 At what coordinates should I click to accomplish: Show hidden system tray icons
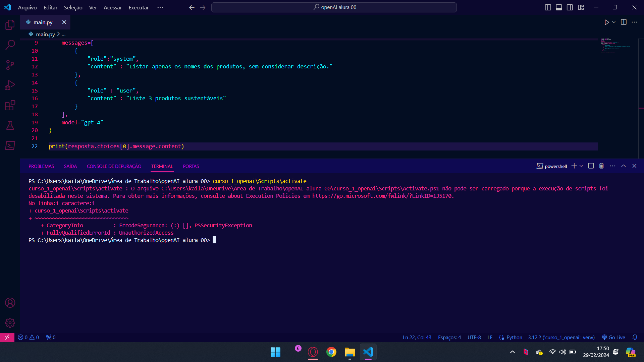(513, 352)
